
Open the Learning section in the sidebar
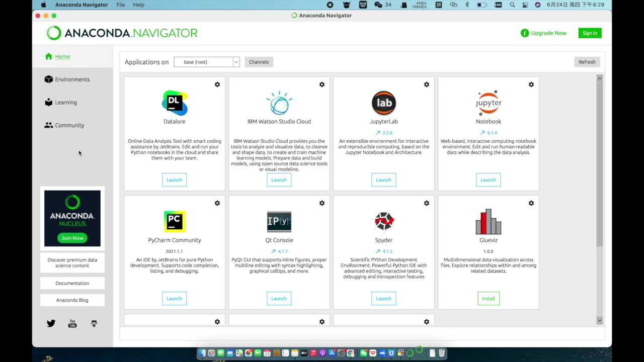[x=64, y=102]
